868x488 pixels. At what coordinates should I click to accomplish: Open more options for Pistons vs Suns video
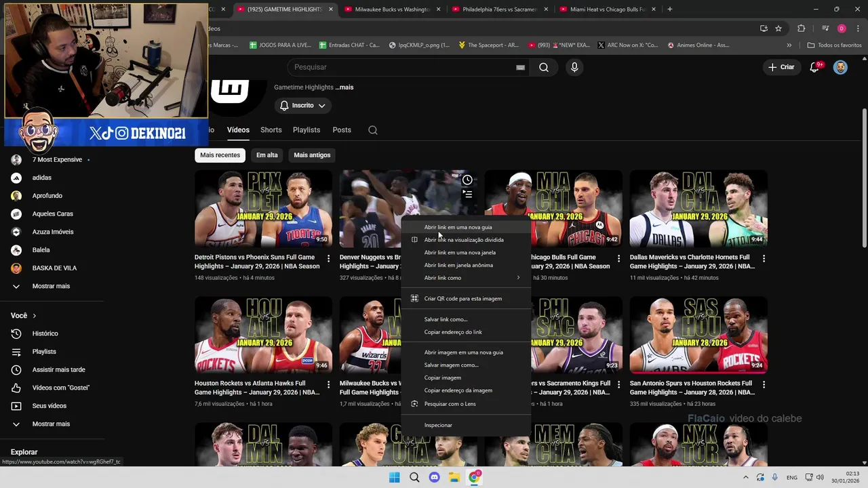coord(328,259)
